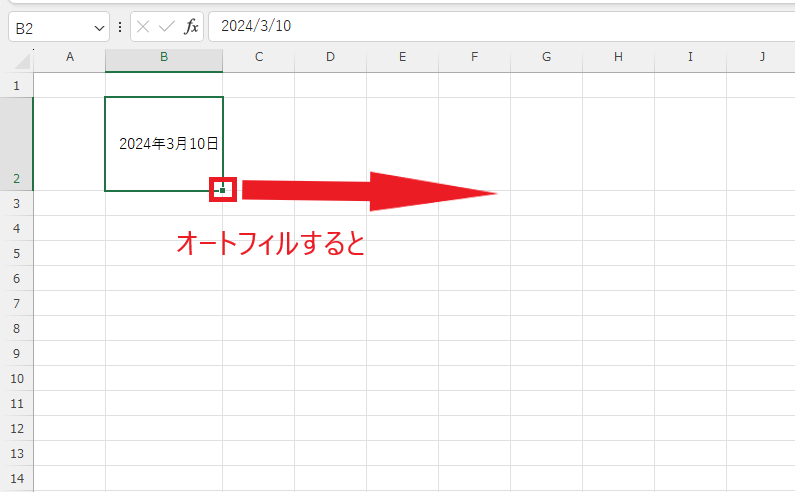The width and height of the screenshot is (795, 492).
Task: Select row 12 header
Action: point(17,428)
